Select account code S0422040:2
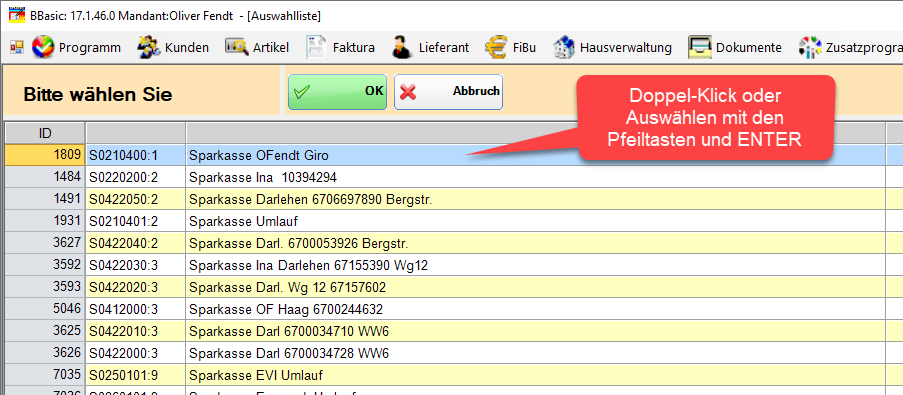 pos(135,243)
